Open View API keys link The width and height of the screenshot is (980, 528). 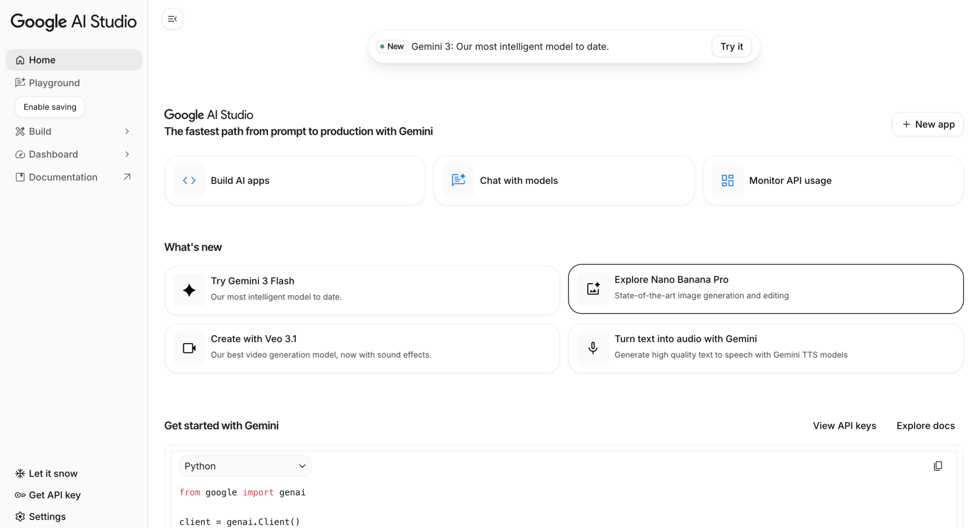pos(844,425)
